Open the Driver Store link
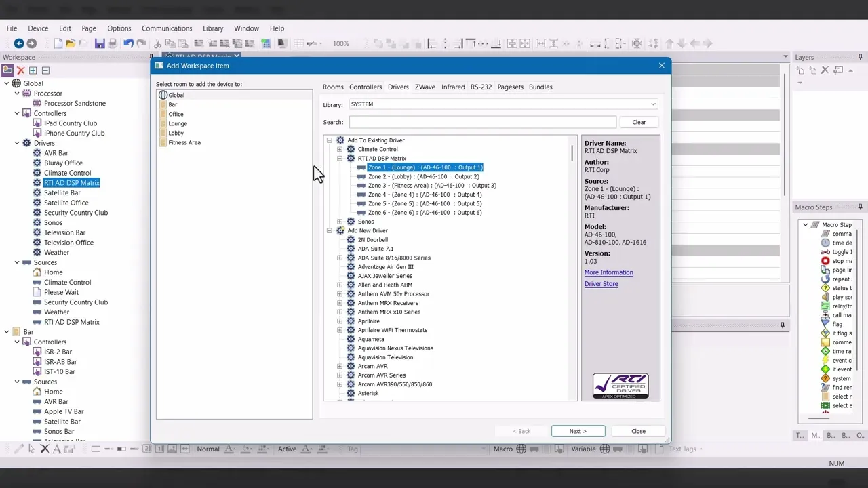This screenshot has height=488, width=868. [601, 284]
